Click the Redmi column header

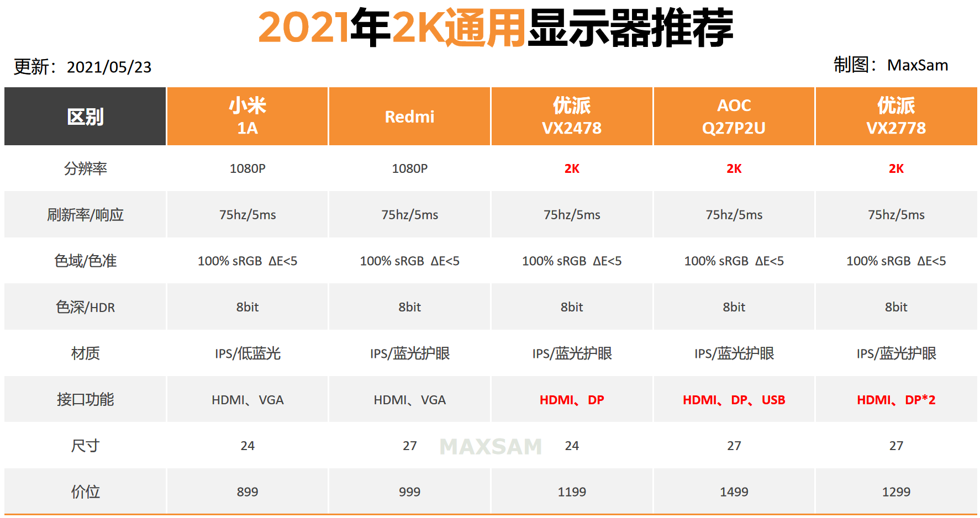[409, 117]
